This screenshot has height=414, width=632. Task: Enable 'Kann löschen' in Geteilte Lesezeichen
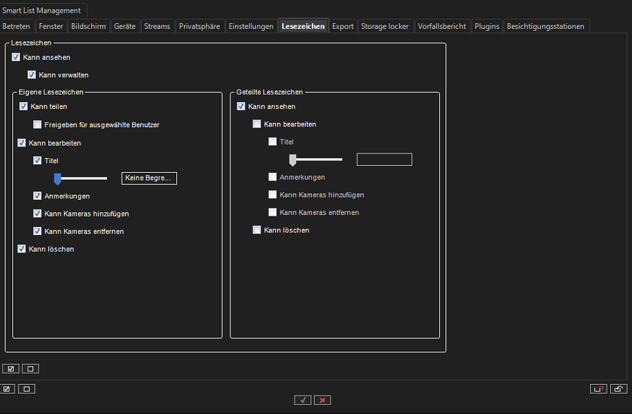256,230
